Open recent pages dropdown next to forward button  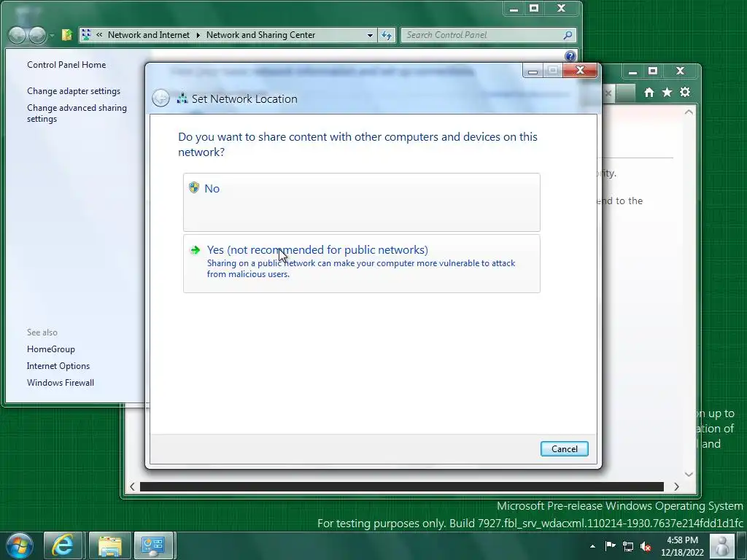pos(52,35)
